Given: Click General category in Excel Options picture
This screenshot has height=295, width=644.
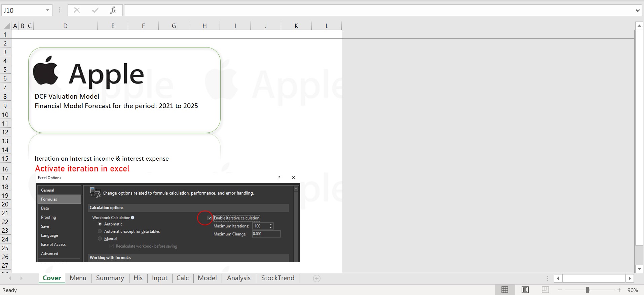Looking at the screenshot, I should (59, 190).
